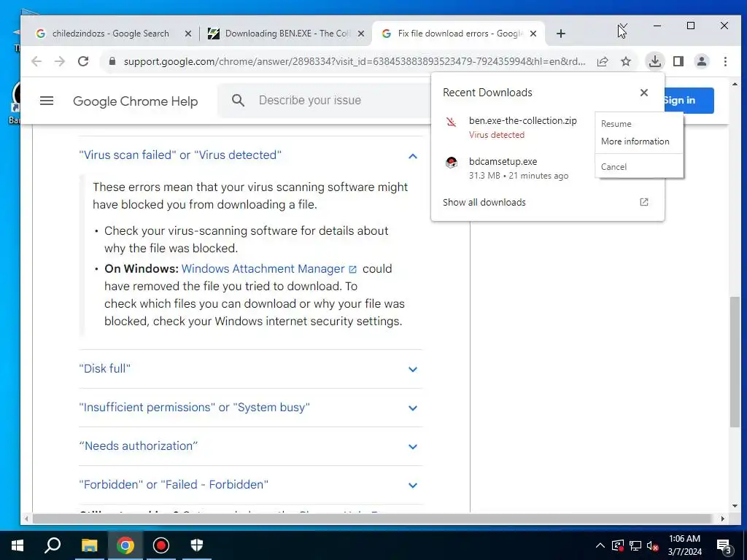
Task: Reload the current Chrome page
Action: pos(83,61)
